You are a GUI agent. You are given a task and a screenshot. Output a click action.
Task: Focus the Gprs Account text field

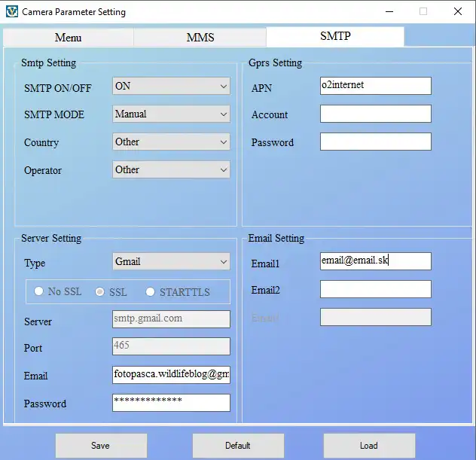tap(375, 114)
